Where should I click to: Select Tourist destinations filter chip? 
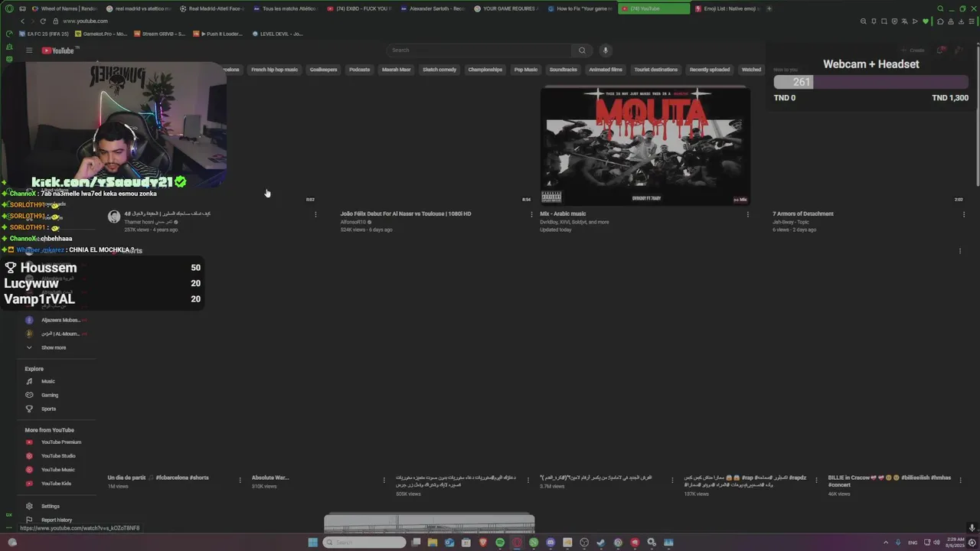click(656, 70)
